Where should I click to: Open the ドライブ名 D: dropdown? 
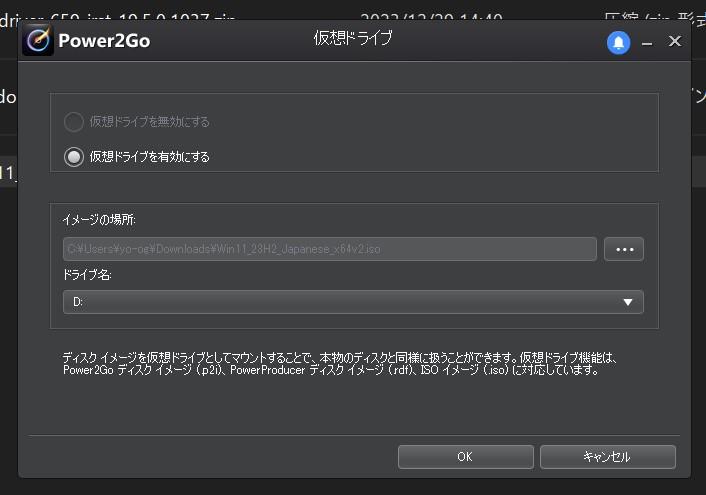pos(353,302)
